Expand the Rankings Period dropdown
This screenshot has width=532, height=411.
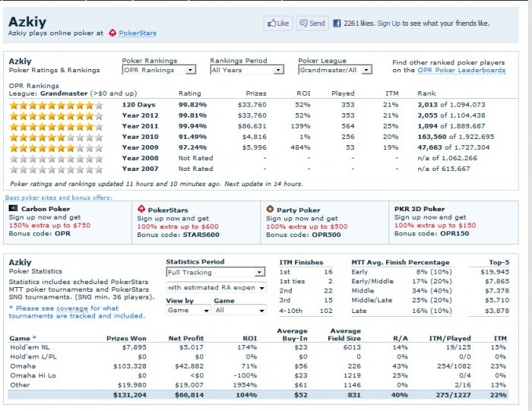(x=246, y=70)
